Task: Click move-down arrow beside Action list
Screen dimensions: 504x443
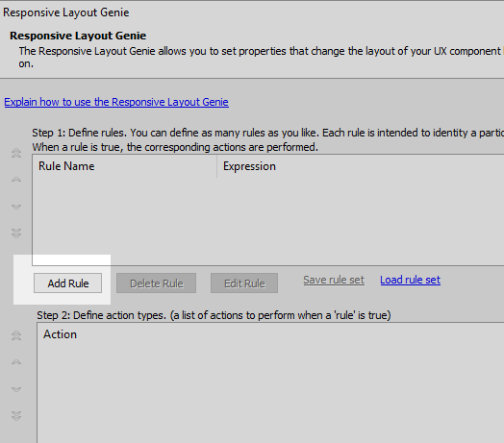Action: [x=16, y=389]
